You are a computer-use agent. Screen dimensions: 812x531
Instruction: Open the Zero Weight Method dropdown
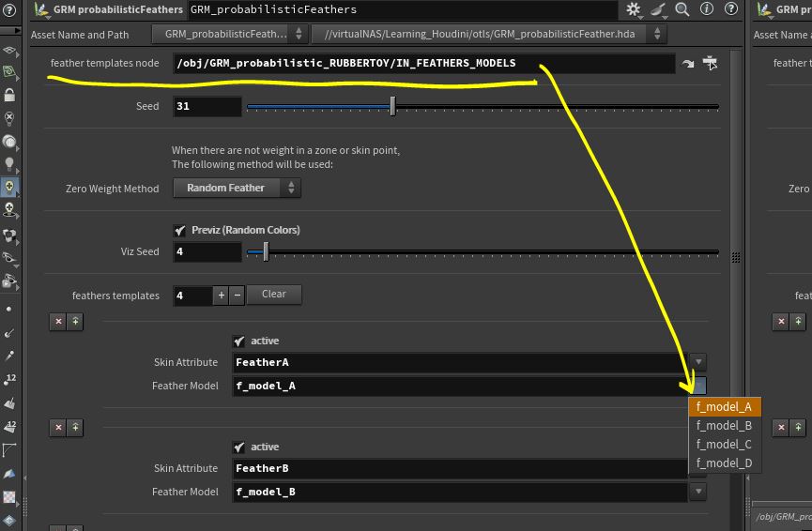237,188
